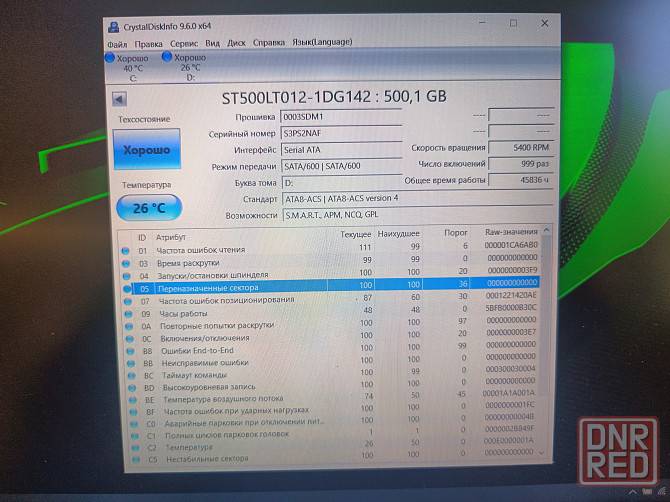This screenshot has width=670, height=502.
Task: Click the 26 °C temperature button
Action: tap(149, 208)
